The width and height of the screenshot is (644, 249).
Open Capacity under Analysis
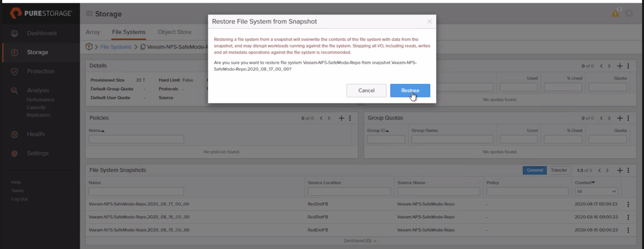(x=36, y=107)
